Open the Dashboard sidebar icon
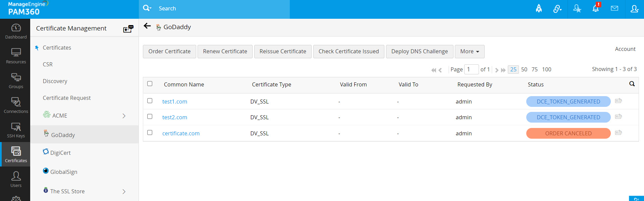The image size is (644, 201). click(x=16, y=31)
